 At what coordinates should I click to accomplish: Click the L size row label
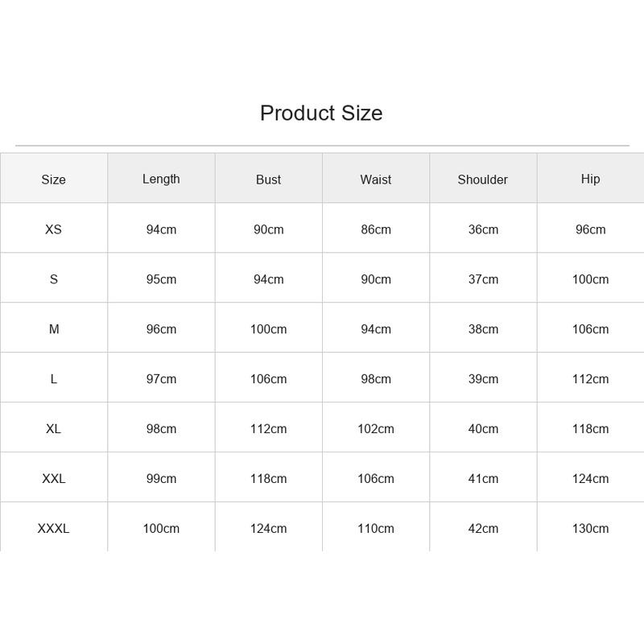53,379
